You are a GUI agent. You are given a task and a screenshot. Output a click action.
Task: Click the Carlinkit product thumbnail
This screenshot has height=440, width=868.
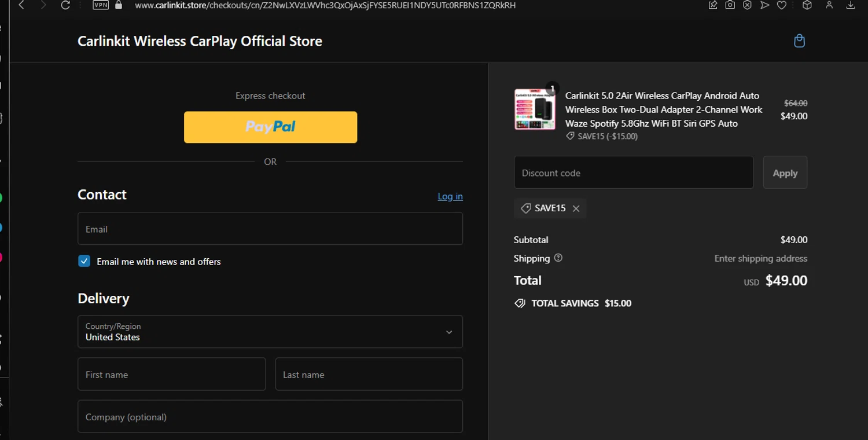[x=535, y=109]
